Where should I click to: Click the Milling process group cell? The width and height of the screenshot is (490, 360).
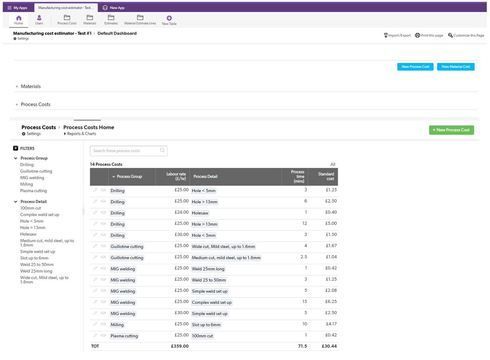(x=117, y=325)
